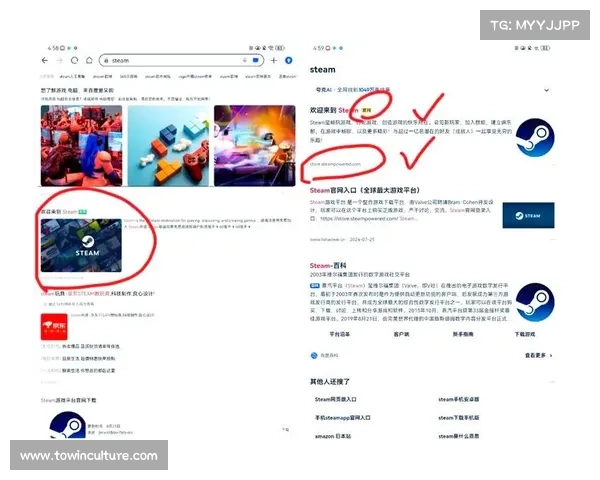
Task: Tap the browser forward arrow
Action: pos(59,60)
